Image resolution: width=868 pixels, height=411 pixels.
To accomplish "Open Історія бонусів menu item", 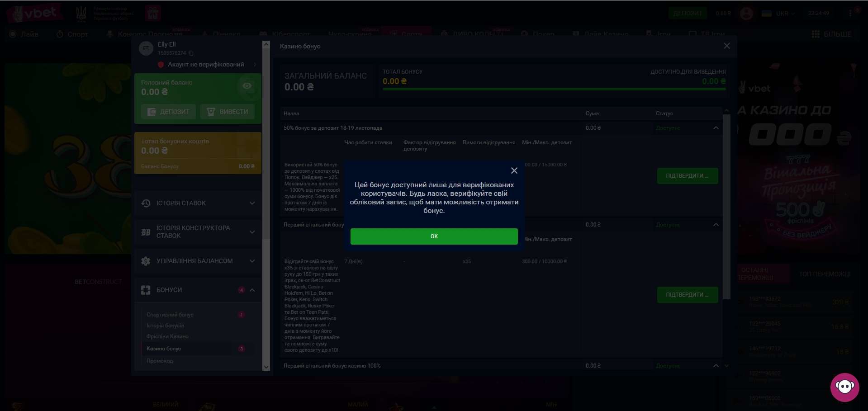I will point(165,326).
